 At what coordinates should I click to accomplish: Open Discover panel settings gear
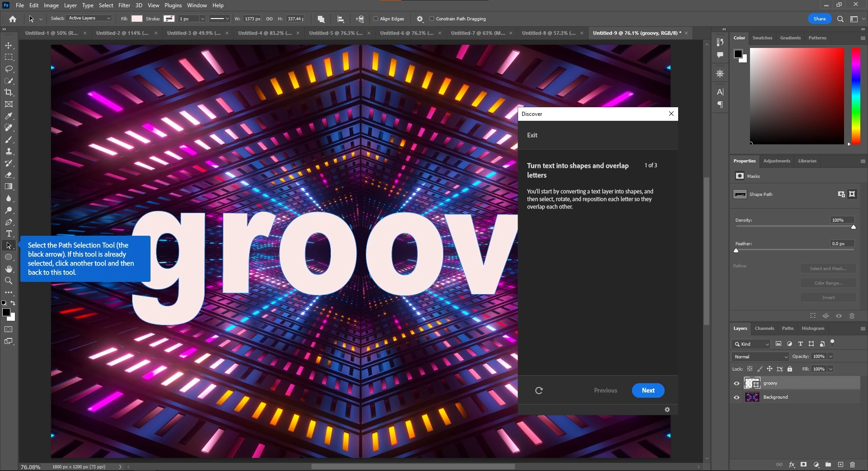[667, 409]
